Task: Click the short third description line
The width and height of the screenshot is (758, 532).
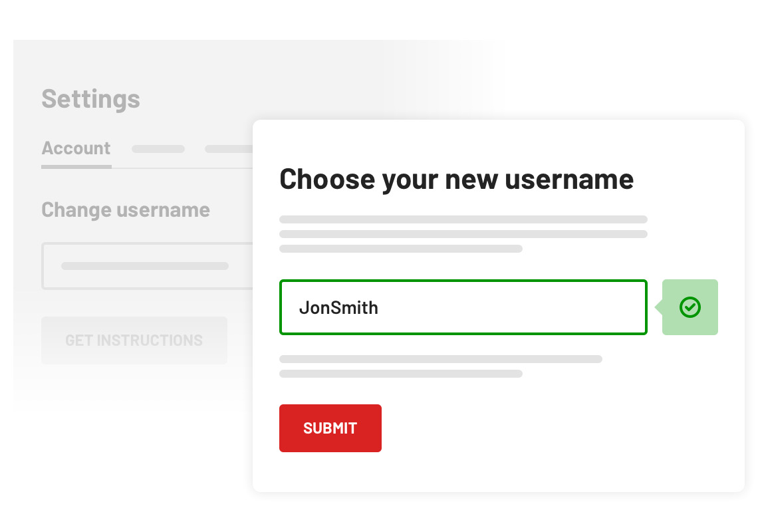Action: point(401,249)
